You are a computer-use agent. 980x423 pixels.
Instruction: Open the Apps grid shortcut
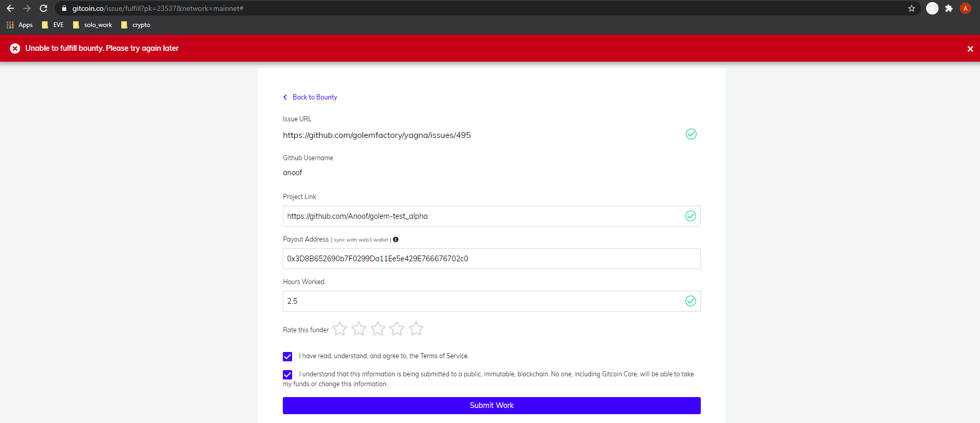tap(20, 25)
